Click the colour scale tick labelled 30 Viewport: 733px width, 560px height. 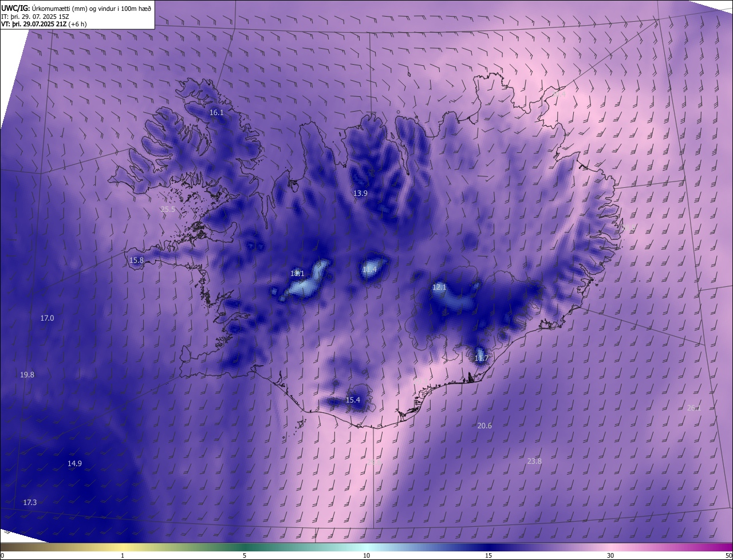(610, 555)
